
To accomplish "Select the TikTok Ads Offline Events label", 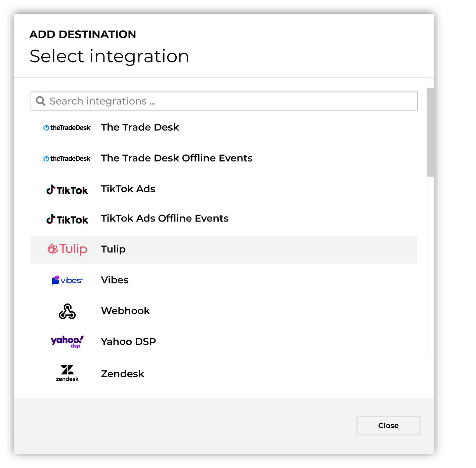I will pos(165,219).
